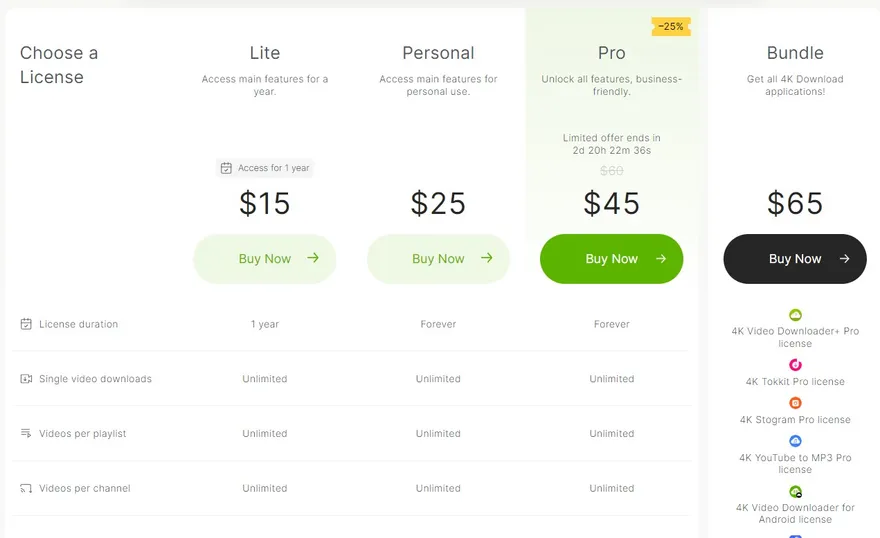This screenshot has width=880, height=538.
Task: Click the 4K Tokkit pink icon
Action: (x=795, y=365)
